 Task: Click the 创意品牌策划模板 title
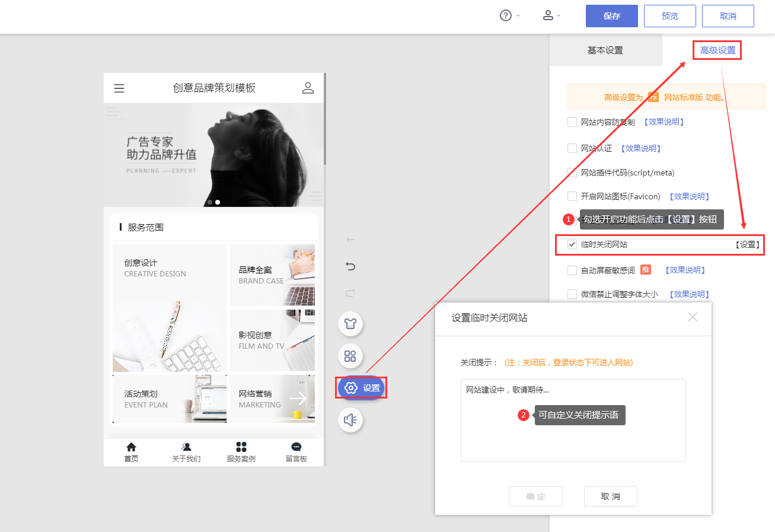click(x=214, y=88)
